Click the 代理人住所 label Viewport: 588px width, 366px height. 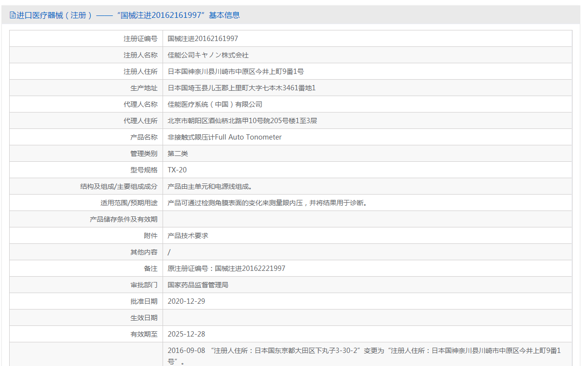coord(140,121)
